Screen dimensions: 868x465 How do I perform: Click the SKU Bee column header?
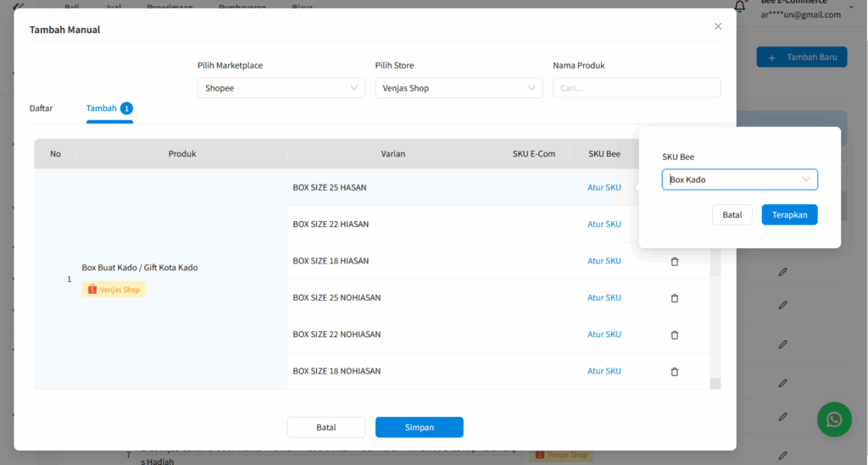tap(604, 153)
